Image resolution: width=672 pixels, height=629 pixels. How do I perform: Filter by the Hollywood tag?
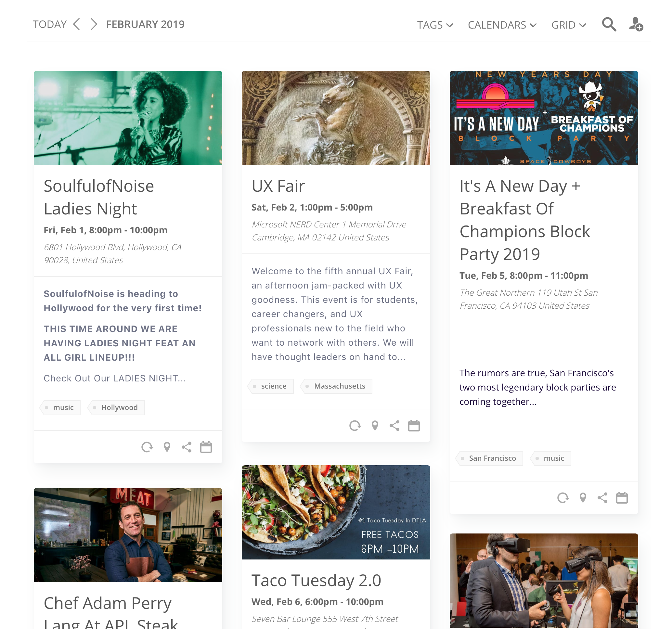click(119, 408)
